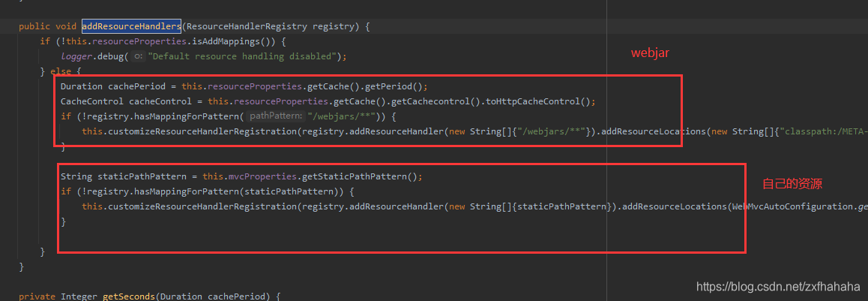The image size is (868, 301).
Task: Click staticPathPattern inside new String[] braces
Action: [561, 206]
